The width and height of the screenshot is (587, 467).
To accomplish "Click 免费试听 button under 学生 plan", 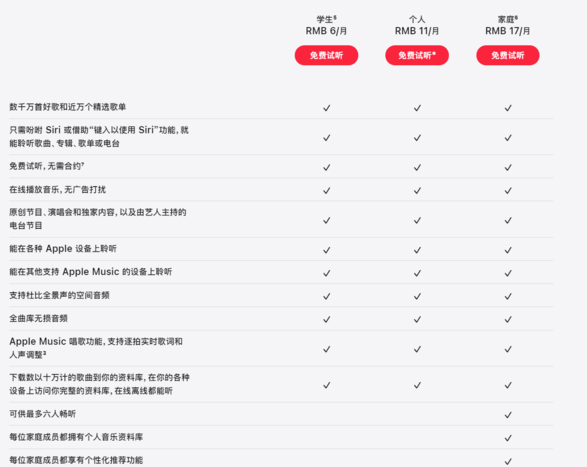I will 326,55.
